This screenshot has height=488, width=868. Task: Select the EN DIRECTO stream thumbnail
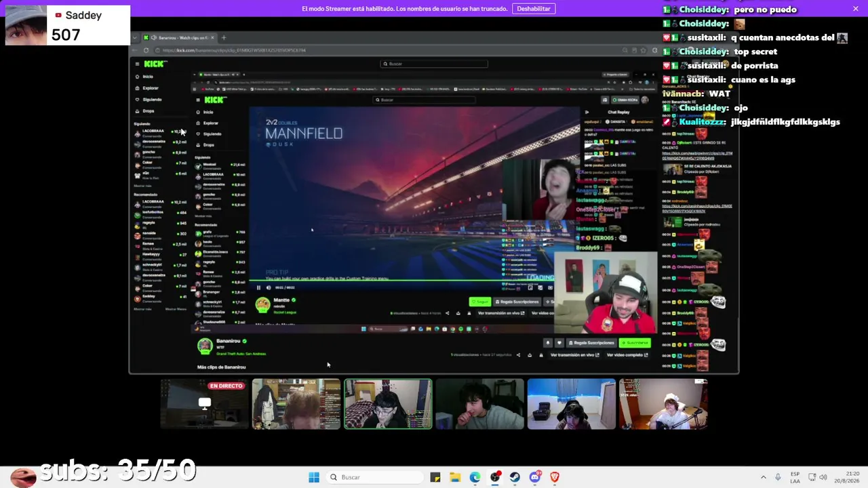(204, 404)
